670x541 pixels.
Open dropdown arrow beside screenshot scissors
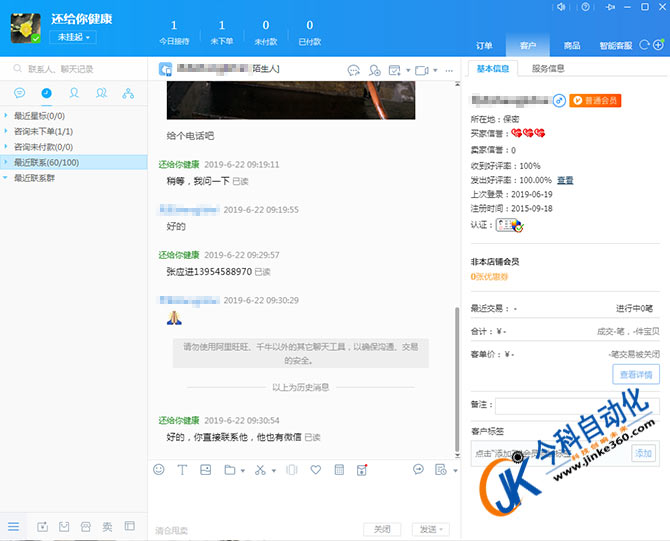click(274, 470)
